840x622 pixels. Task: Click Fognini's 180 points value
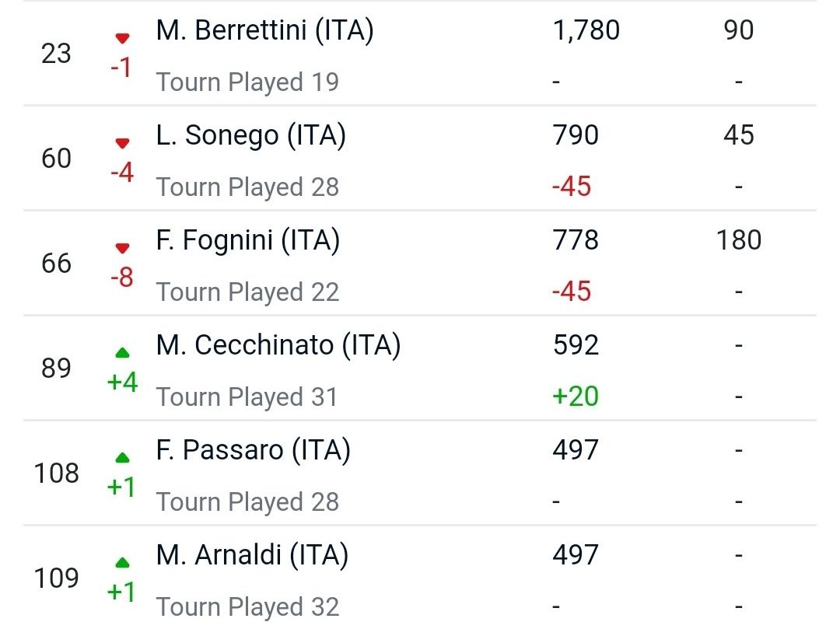click(x=738, y=240)
